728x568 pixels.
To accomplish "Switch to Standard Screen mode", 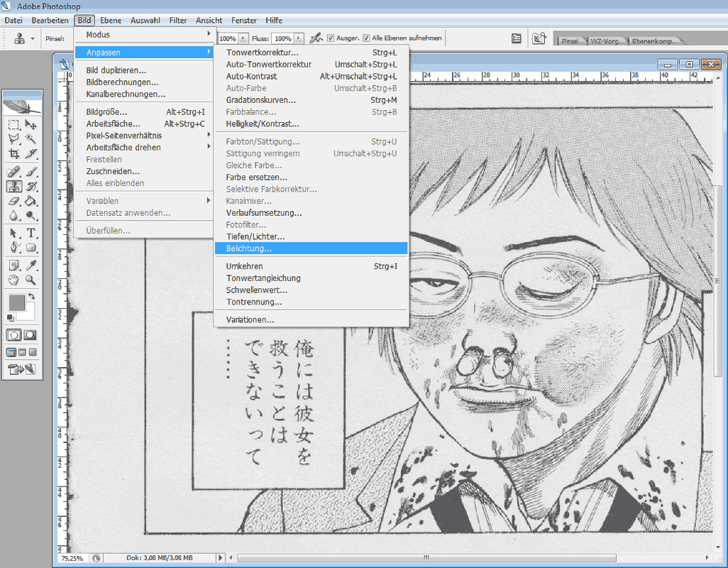I will (11, 352).
